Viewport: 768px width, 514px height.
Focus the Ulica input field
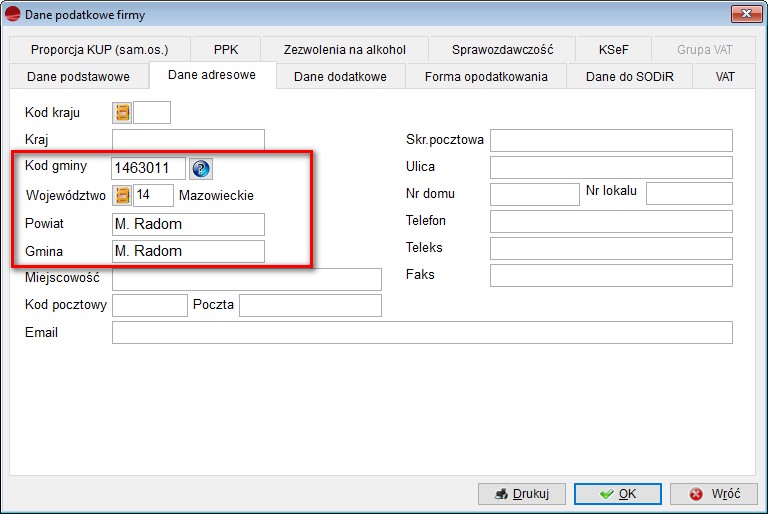point(610,167)
